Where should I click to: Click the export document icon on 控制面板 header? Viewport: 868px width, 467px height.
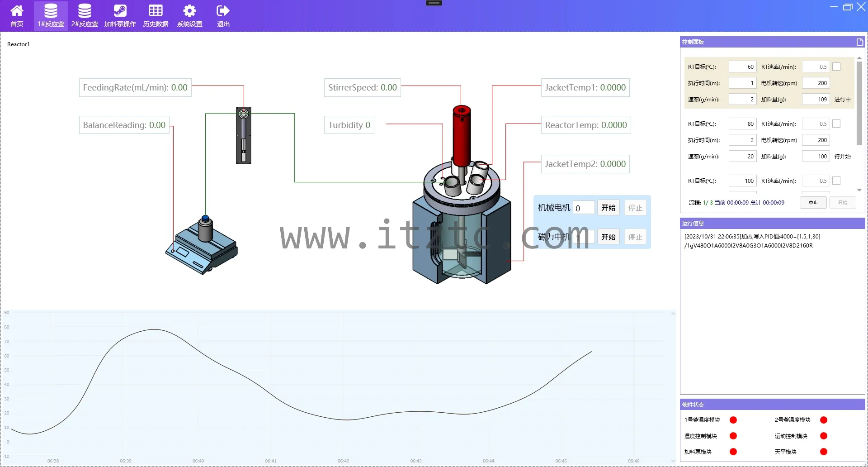859,42
